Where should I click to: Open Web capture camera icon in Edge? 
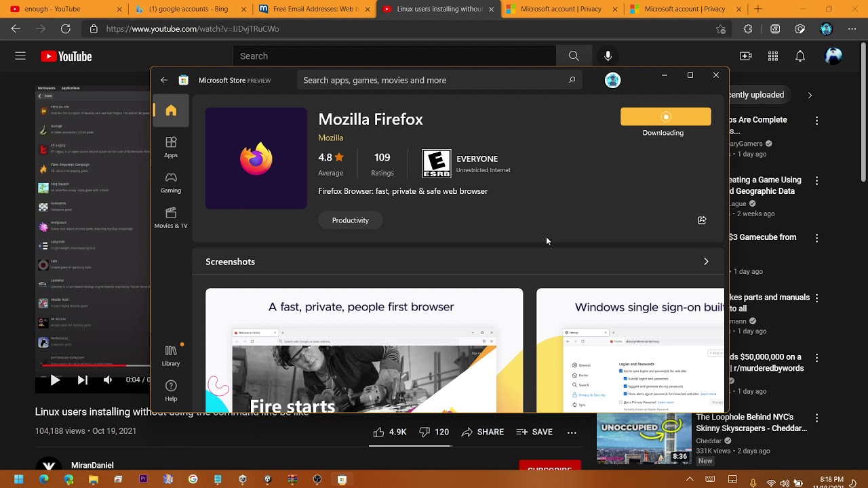coord(800,29)
